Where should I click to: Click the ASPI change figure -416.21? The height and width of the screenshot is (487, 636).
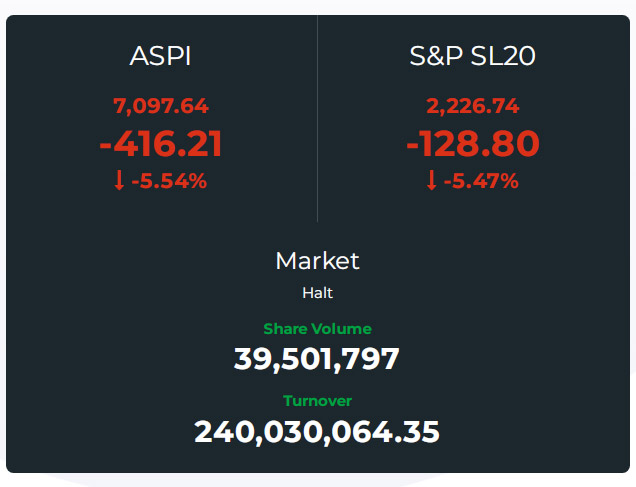pyautogui.click(x=161, y=144)
